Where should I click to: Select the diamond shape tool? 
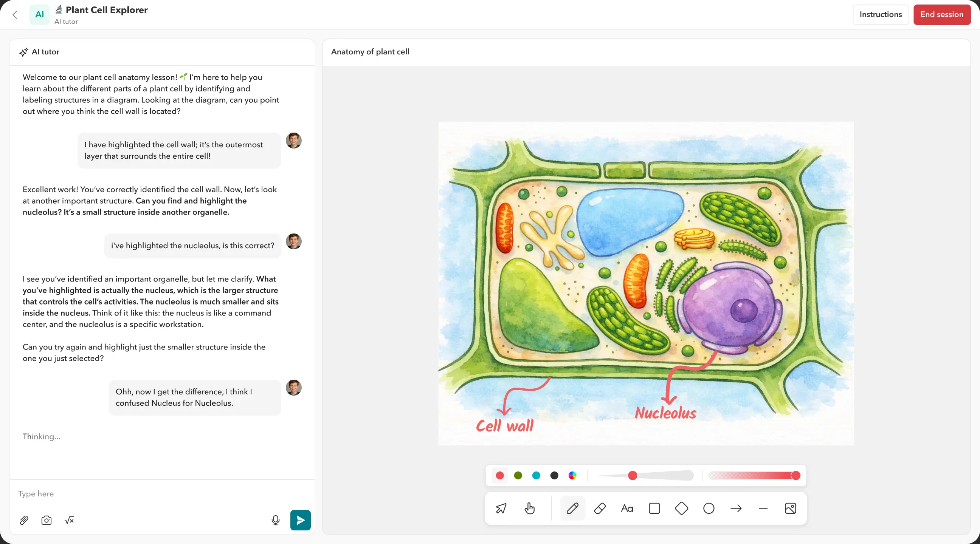[x=681, y=508]
